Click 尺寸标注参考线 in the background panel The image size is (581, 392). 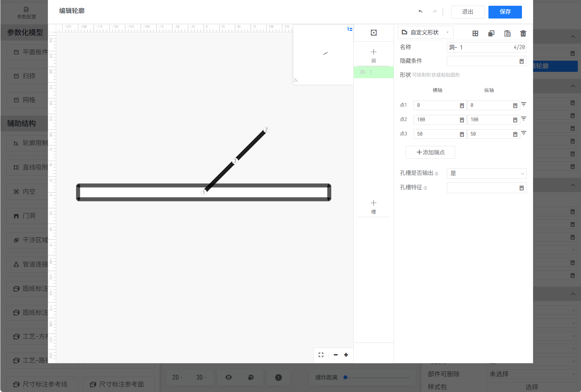point(42,384)
